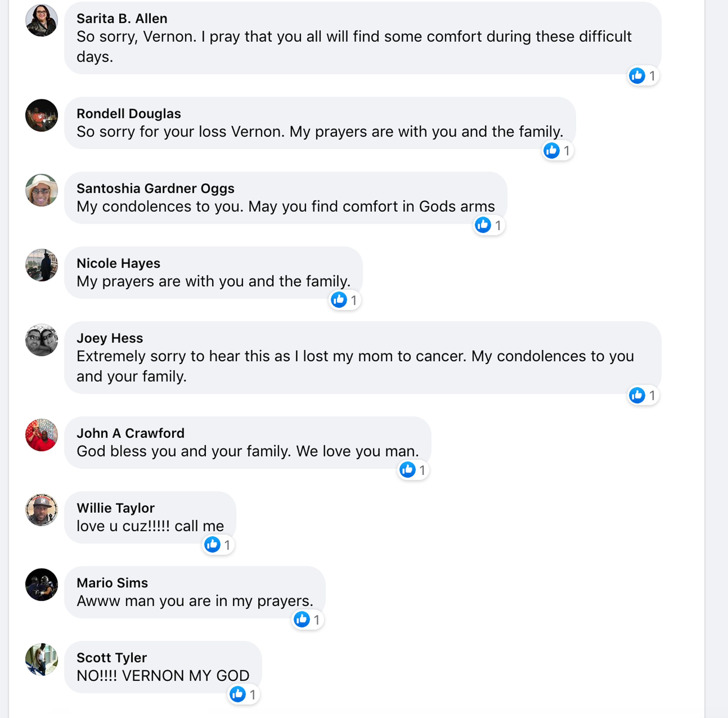Visit the Nicole Hayes profile name link
This screenshot has width=728, height=718.
[x=118, y=263]
